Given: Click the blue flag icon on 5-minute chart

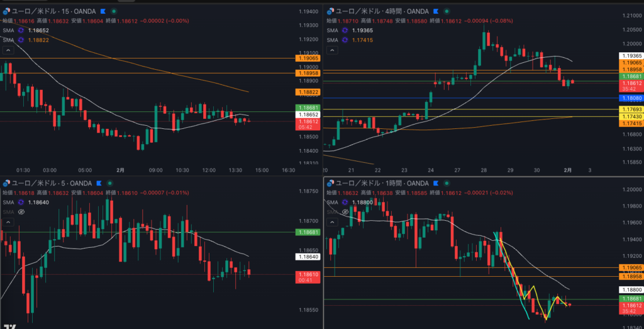Looking at the screenshot, I should click(99, 183).
